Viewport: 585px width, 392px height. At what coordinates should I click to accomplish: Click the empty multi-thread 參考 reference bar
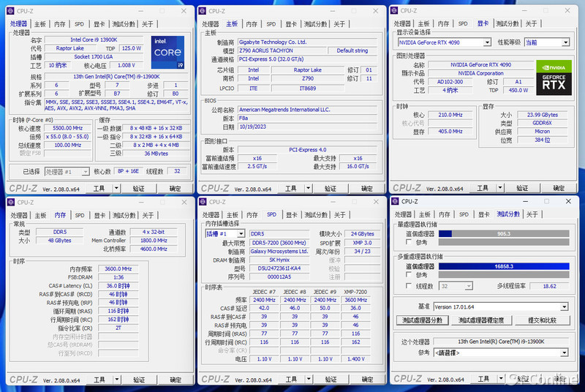click(504, 275)
